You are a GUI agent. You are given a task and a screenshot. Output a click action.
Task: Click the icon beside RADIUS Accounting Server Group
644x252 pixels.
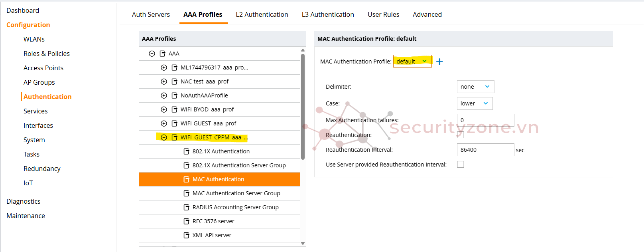[x=186, y=207]
